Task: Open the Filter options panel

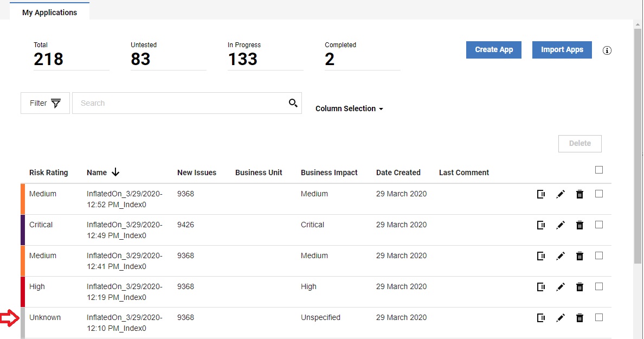Action: tap(45, 103)
